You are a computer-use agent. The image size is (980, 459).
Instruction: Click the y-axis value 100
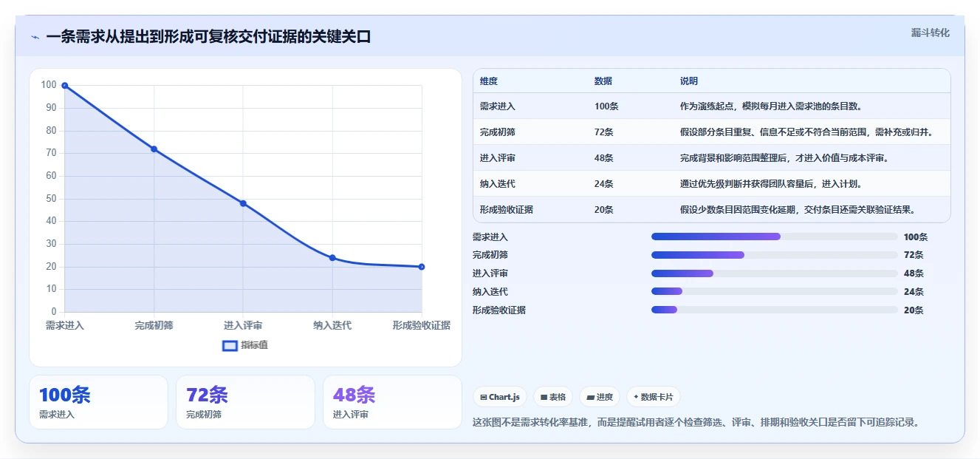click(49, 85)
